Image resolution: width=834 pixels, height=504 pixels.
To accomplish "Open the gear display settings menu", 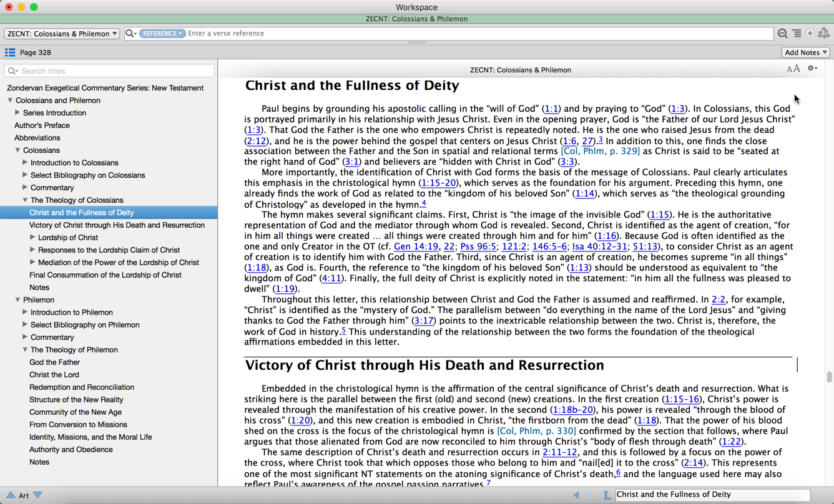I will (x=812, y=69).
